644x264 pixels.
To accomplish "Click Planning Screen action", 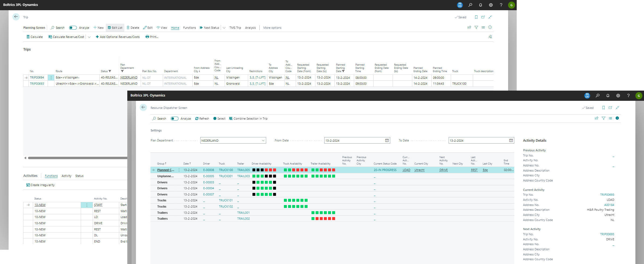I will coord(34,28).
